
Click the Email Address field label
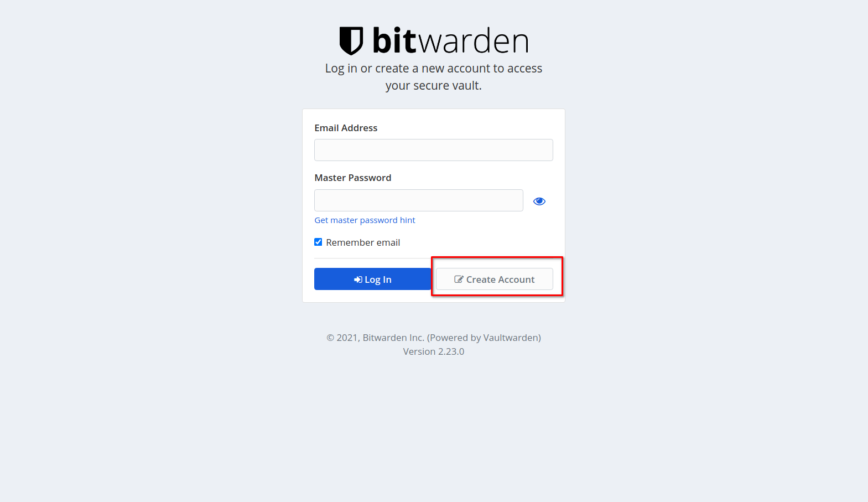(x=346, y=128)
